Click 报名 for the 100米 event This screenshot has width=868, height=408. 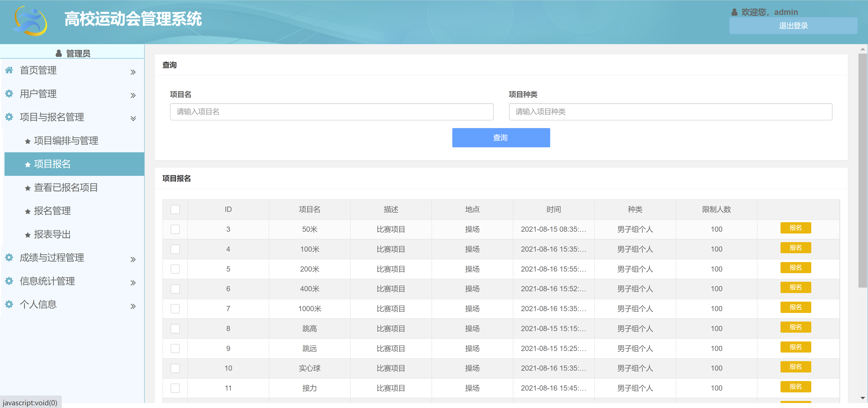[796, 248]
